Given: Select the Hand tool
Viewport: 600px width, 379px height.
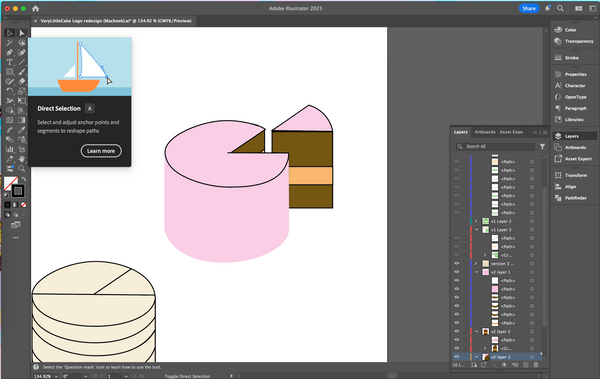Looking at the screenshot, I should click(22, 159).
